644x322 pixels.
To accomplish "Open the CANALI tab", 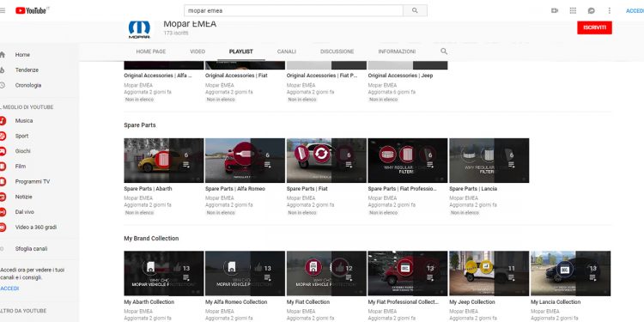I will tap(287, 52).
